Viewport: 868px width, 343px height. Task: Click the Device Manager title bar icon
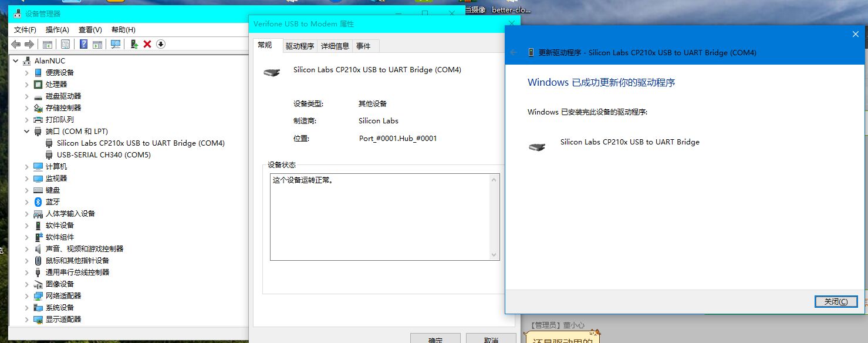click(18, 14)
